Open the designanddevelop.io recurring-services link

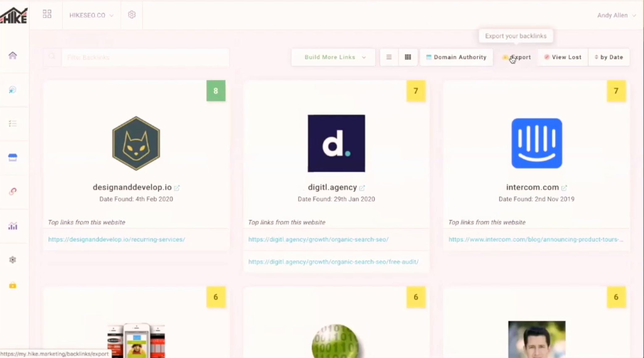coord(116,239)
